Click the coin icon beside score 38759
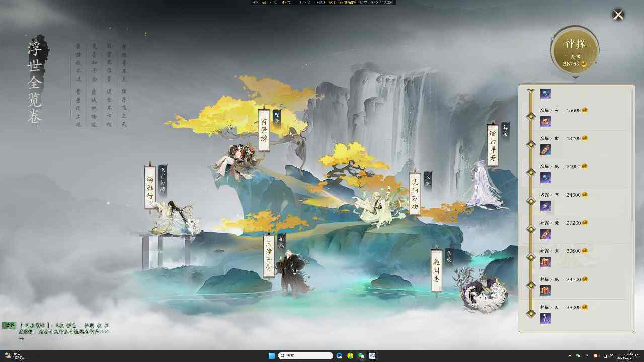644x362 pixels. (584, 64)
